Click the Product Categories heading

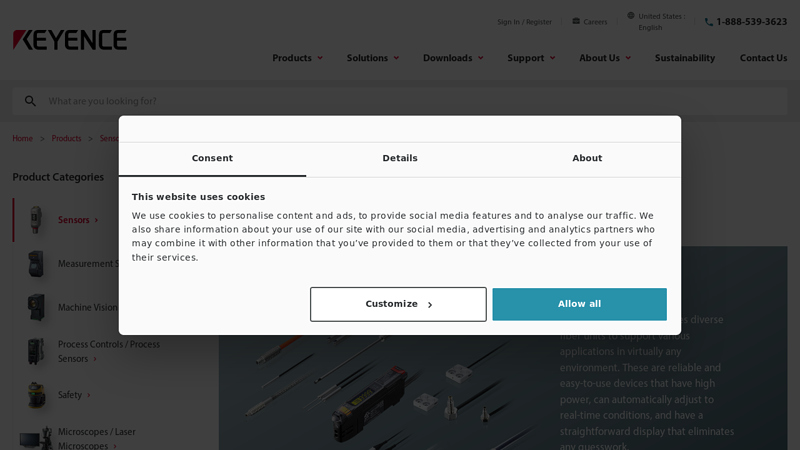(58, 177)
